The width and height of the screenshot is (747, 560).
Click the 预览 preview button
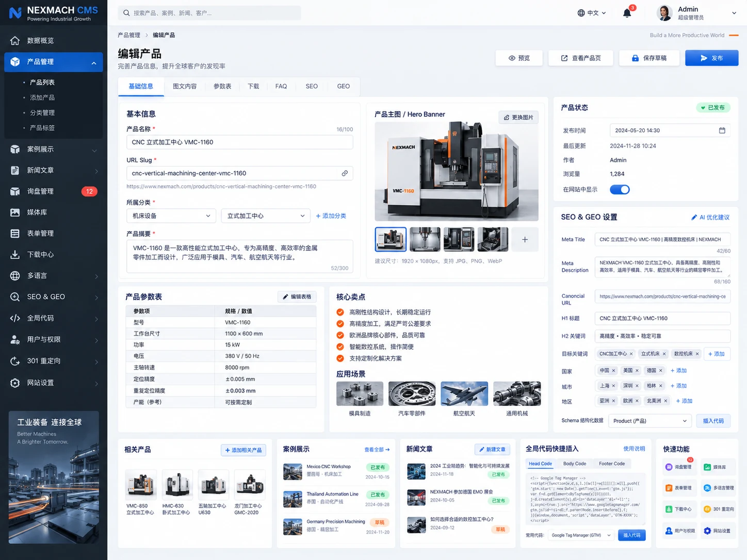[519, 58]
